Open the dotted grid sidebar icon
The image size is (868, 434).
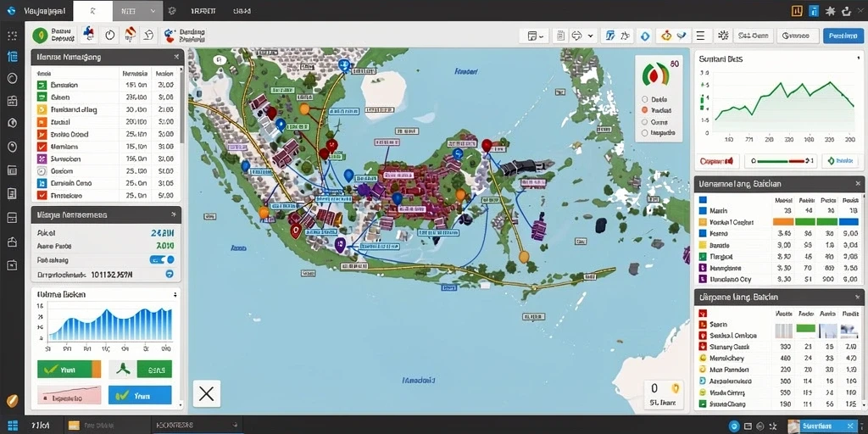coord(12,36)
